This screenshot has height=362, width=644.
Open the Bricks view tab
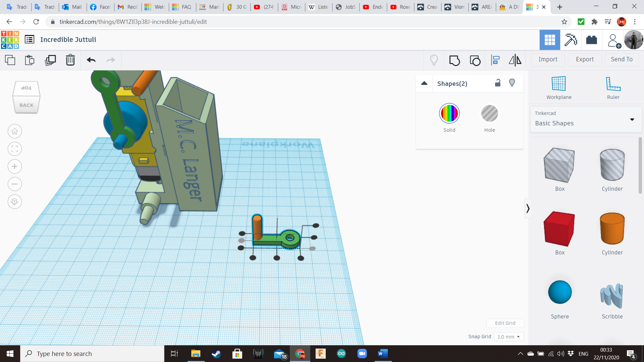591,40
